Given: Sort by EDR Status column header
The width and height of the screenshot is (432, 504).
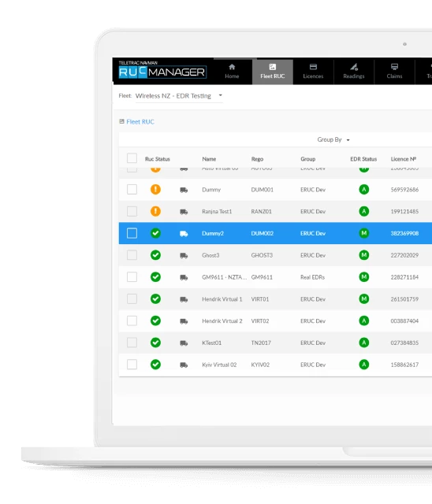Looking at the screenshot, I should coord(363,159).
